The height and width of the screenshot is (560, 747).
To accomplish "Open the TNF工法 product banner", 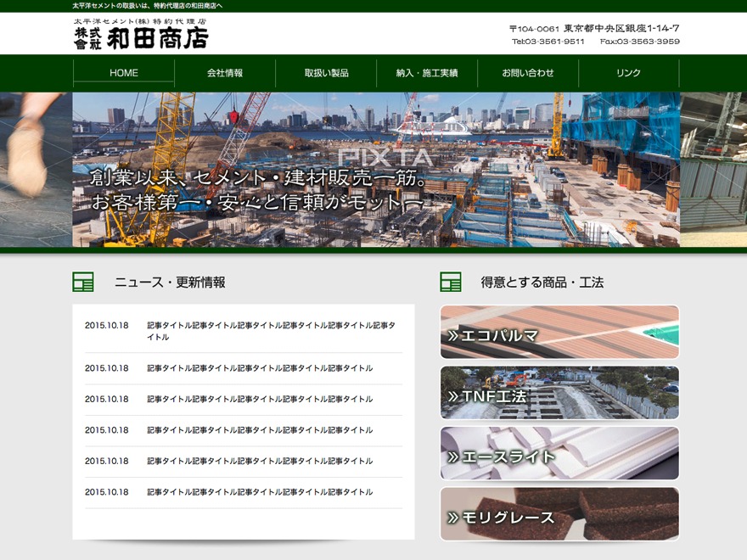I will coord(559,392).
